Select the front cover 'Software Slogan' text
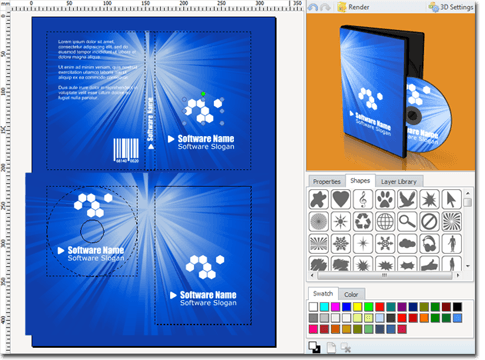Image resolution: width=485 pixels, height=360 pixels. [206, 147]
